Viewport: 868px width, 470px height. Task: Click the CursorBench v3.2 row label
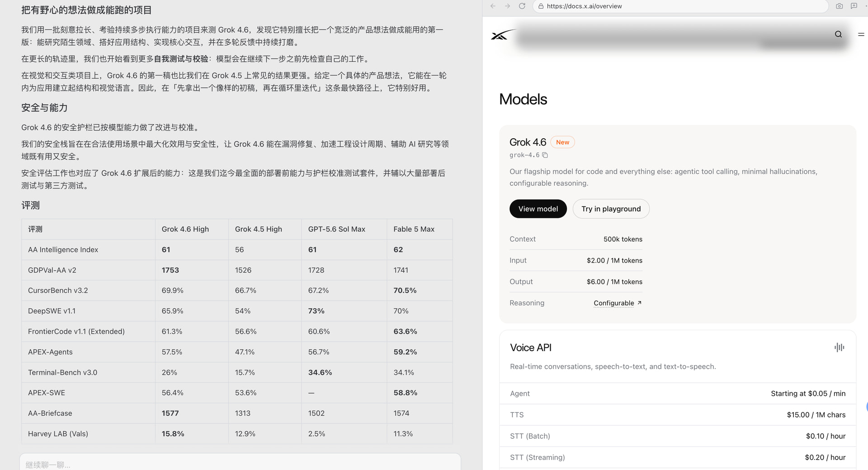point(58,291)
